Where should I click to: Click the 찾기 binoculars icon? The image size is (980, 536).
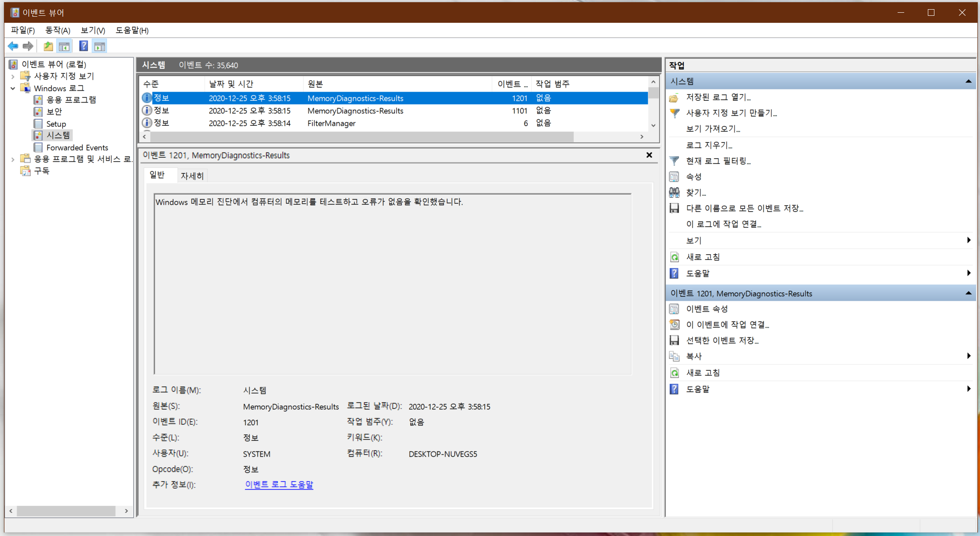coord(674,192)
